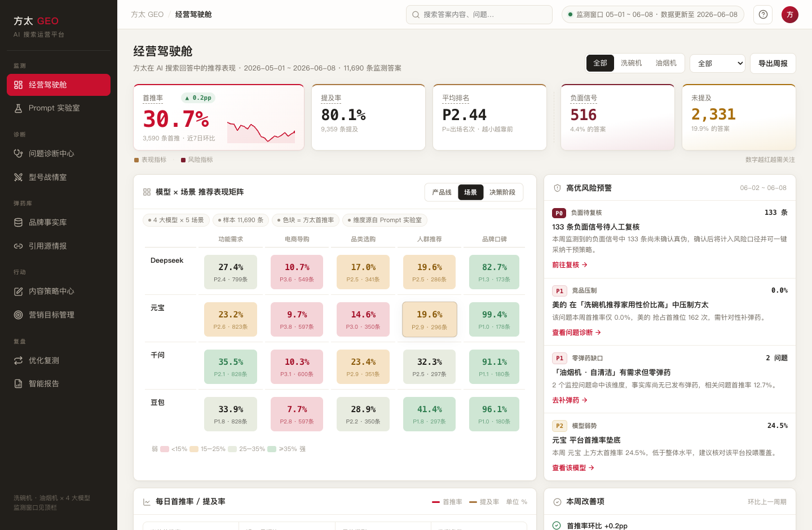
Task: Click the 智能报告 document icon
Action: click(18, 383)
